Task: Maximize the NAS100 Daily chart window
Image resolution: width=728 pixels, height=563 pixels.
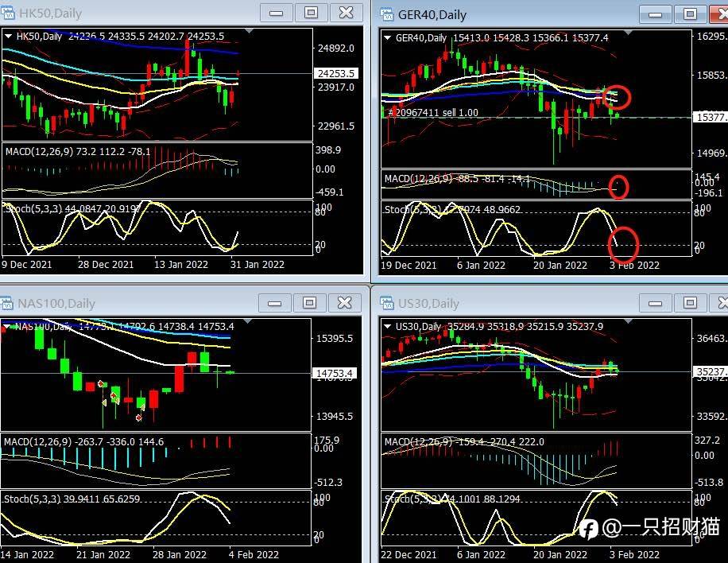Action: pos(310,303)
